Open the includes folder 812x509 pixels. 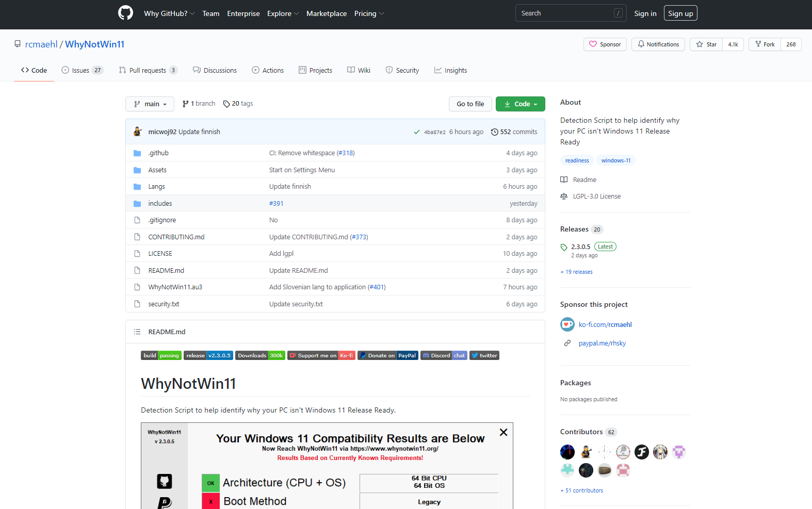[160, 204]
